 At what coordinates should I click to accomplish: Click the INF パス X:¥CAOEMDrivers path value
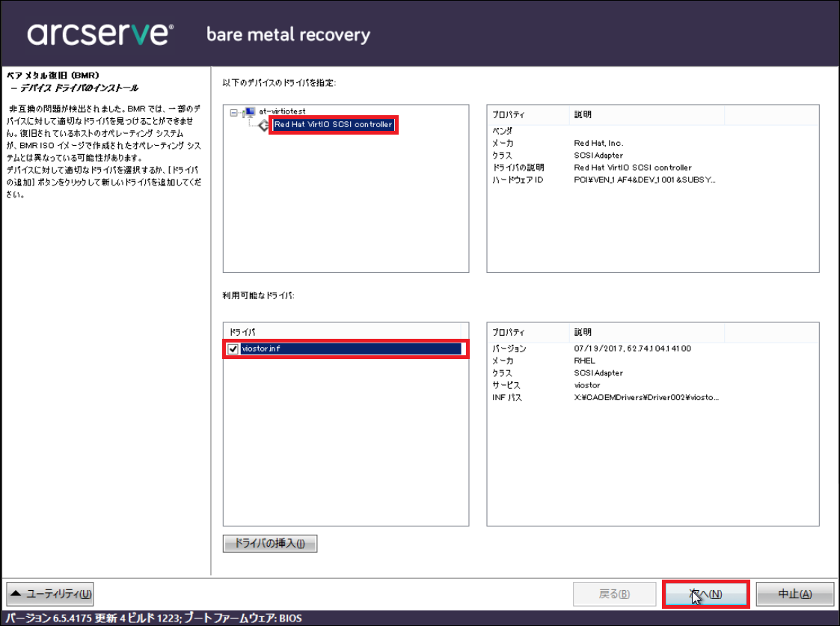tap(646, 398)
